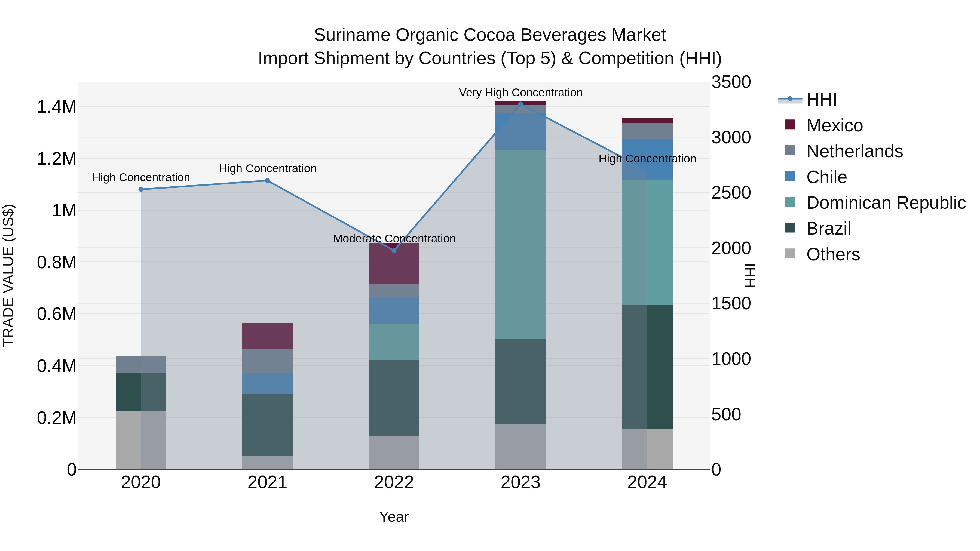Click the 2022 Chile bar segment
The height and width of the screenshot is (551, 980).
click(x=394, y=311)
